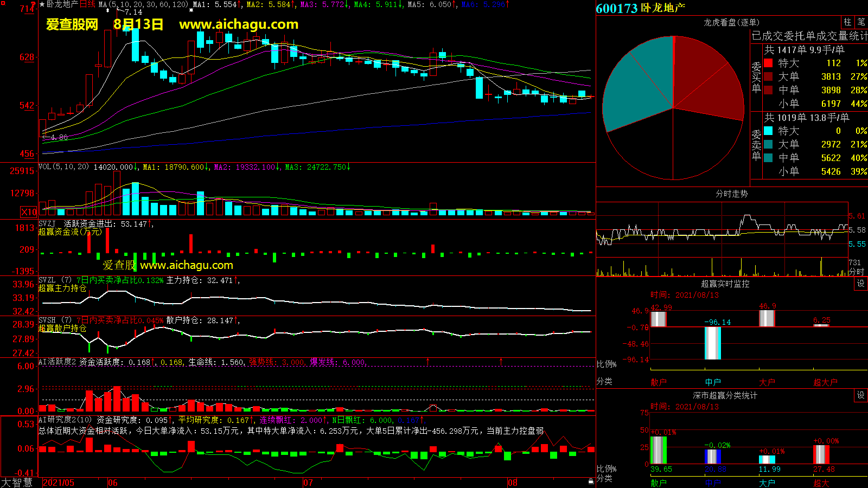The width and height of the screenshot is (868, 488).
Task: Click the 中户 -96.14 bar in 超赢实时监控
Action: click(x=712, y=343)
